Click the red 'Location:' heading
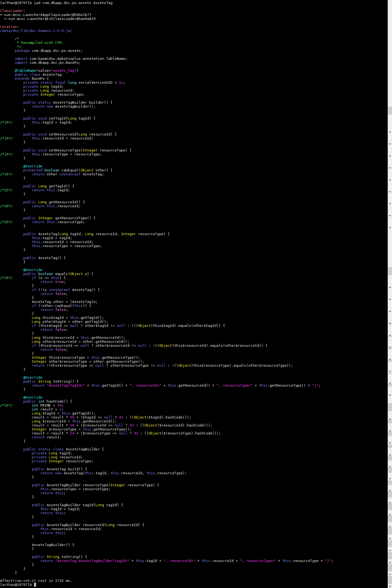Viewport: 392px width, 588px height. point(10,27)
